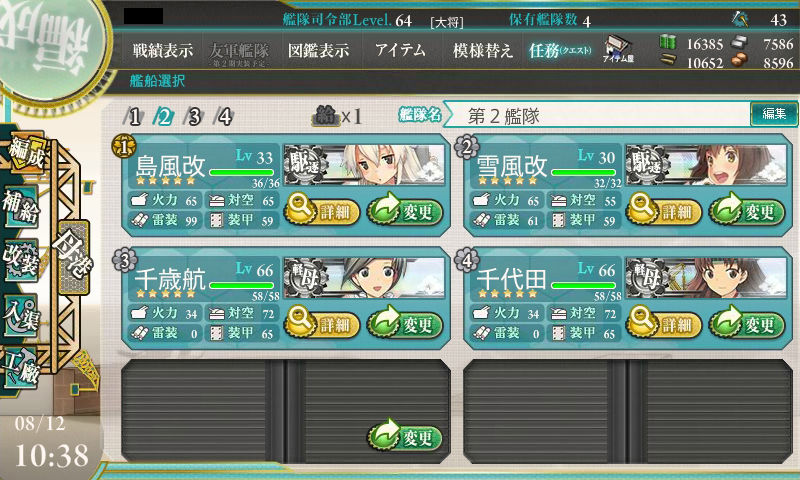Click 変更 to swap 雪風改

[x=746, y=210]
